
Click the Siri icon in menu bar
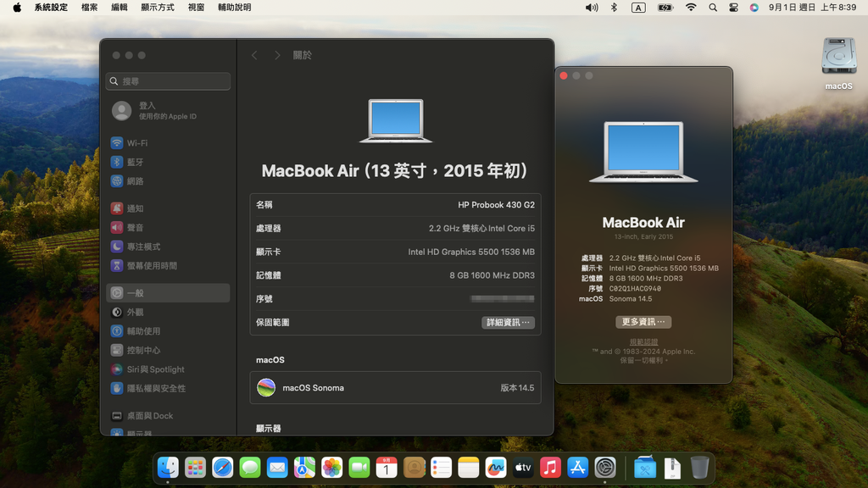tap(754, 7)
